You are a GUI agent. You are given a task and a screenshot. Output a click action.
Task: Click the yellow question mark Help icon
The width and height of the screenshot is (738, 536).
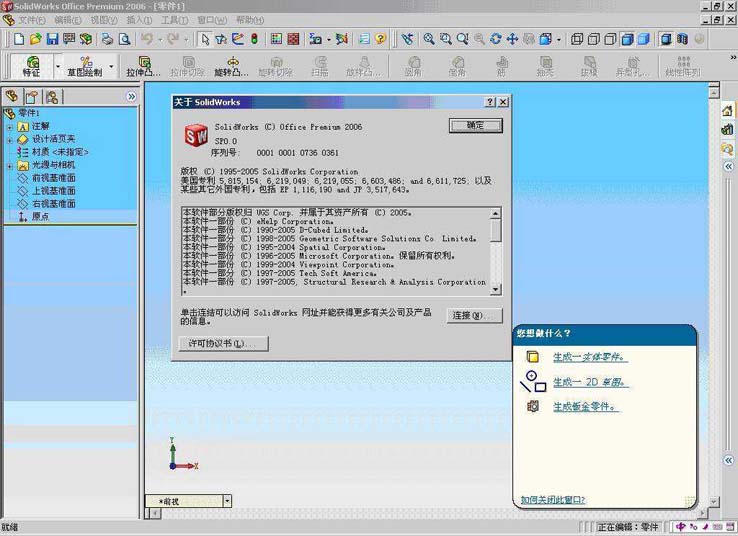coord(381,39)
